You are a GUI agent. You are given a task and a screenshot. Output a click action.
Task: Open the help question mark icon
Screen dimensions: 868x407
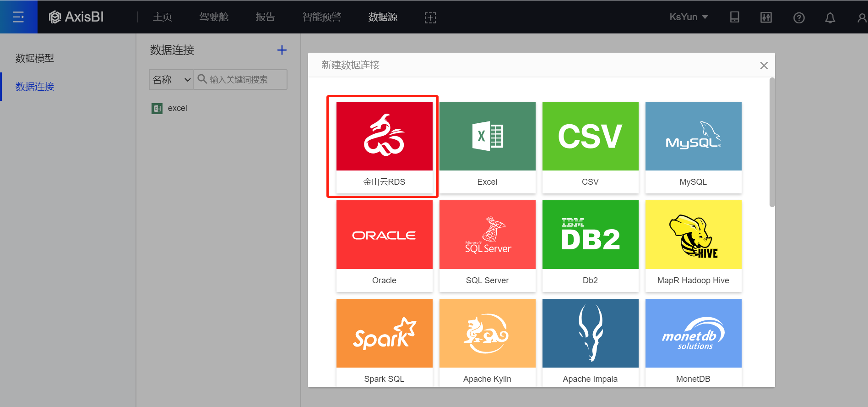(799, 17)
